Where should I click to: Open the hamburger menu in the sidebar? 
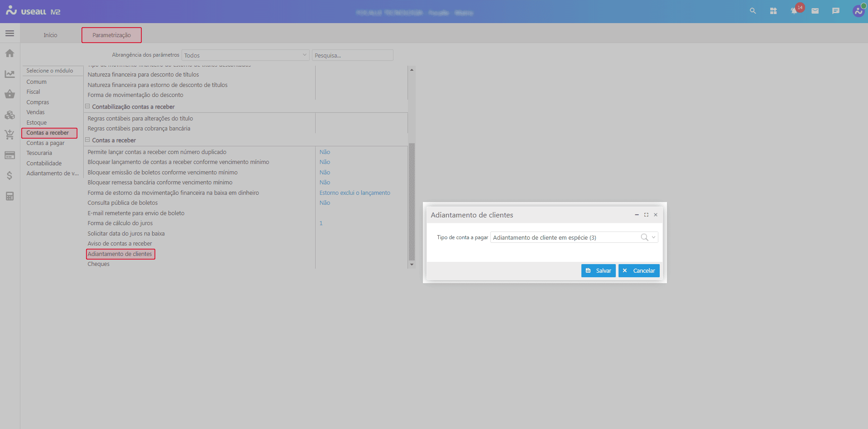[10, 34]
